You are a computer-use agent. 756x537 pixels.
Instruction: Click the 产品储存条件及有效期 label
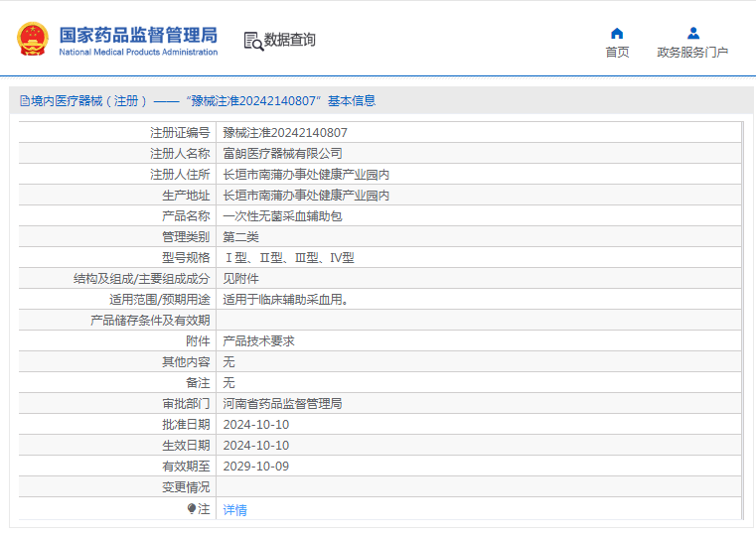tap(150, 321)
